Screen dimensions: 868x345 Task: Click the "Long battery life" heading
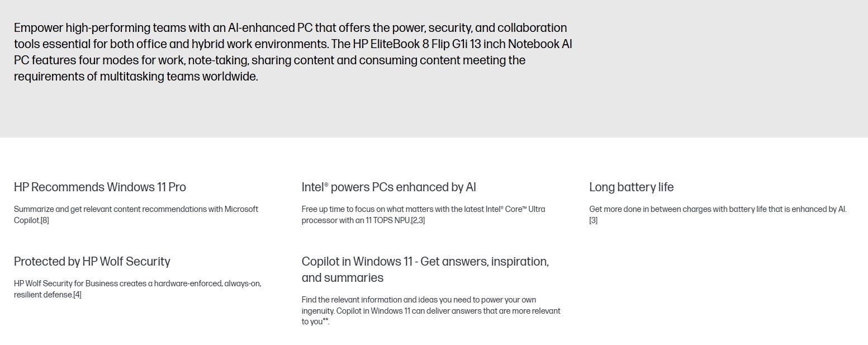632,187
